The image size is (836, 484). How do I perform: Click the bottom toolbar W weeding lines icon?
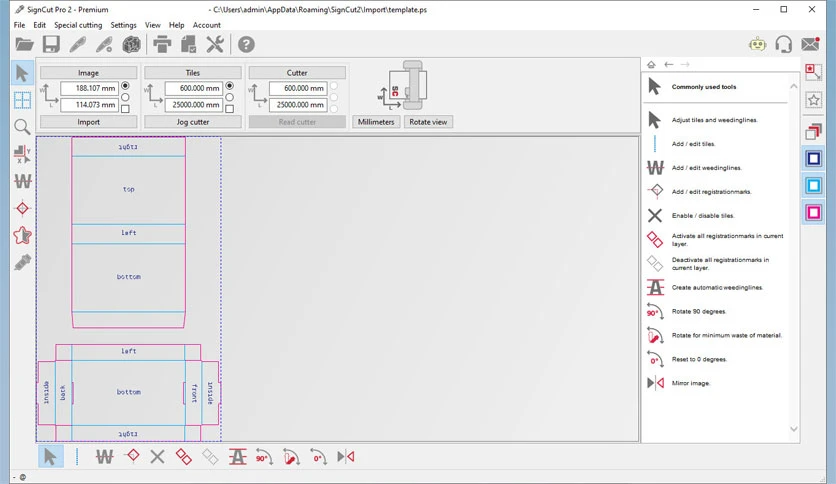[104, 457]
